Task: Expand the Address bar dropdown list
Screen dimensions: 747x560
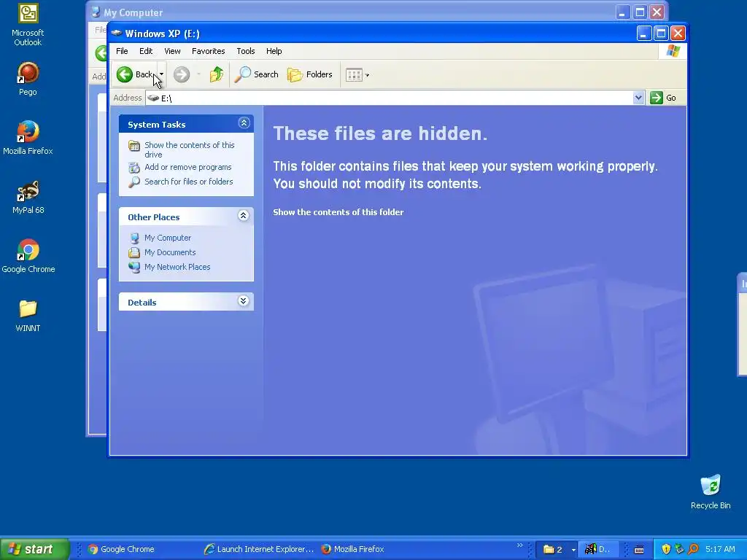Action: pos(638,98)
